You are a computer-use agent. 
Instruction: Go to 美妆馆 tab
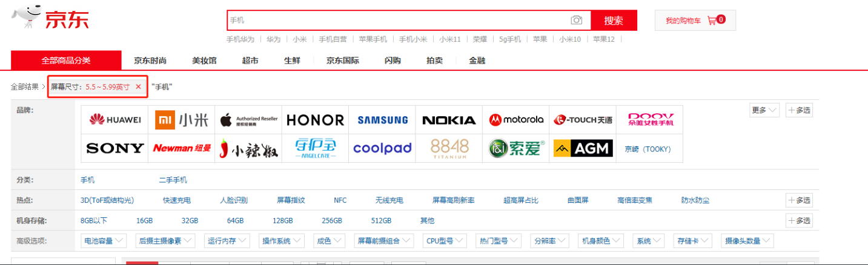[x=204, y=61]
